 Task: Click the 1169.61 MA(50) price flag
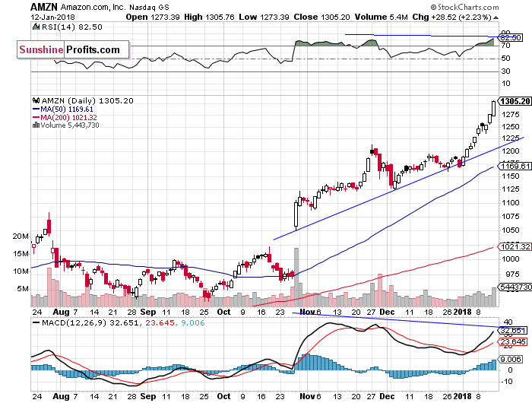(x=515, y=166)
